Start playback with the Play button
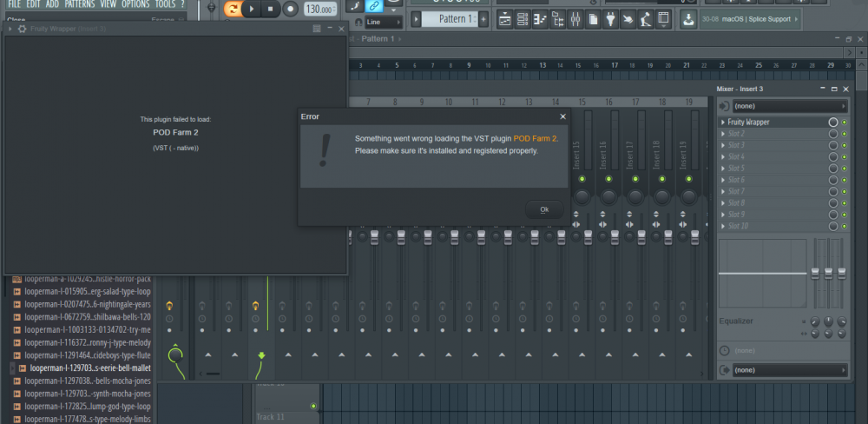The image size is (868, 424). (252, 9)
